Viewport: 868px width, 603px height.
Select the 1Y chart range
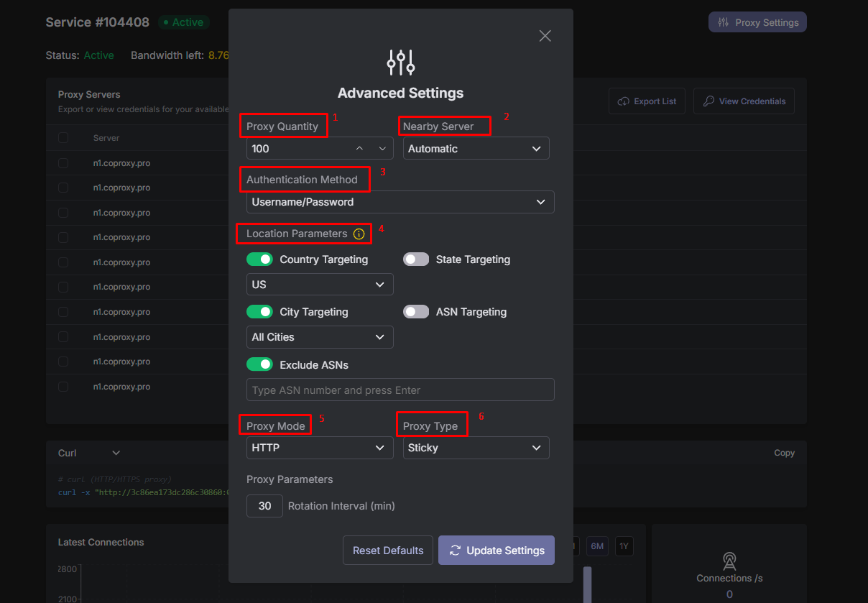(624, 546)
